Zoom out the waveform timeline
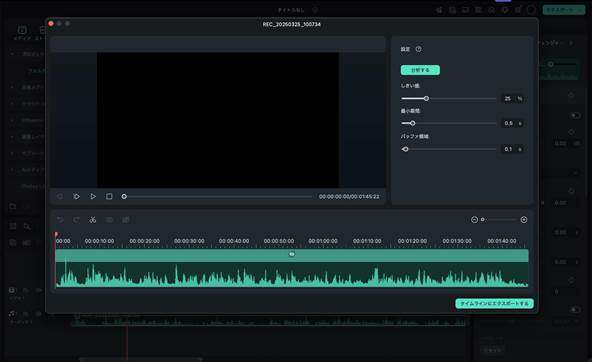Image resolution: width=592 pixels, height=362 pixels. [474, 220]
